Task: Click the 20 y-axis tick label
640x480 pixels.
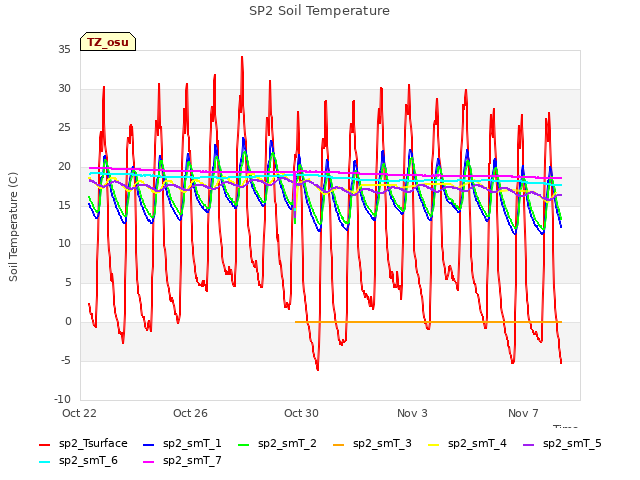Action: tap(64, 167)
